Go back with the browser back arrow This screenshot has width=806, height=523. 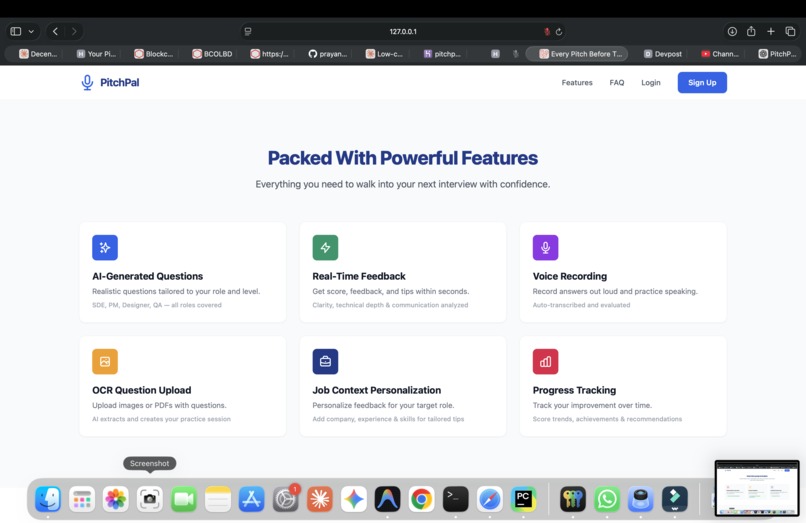(55, 31)
